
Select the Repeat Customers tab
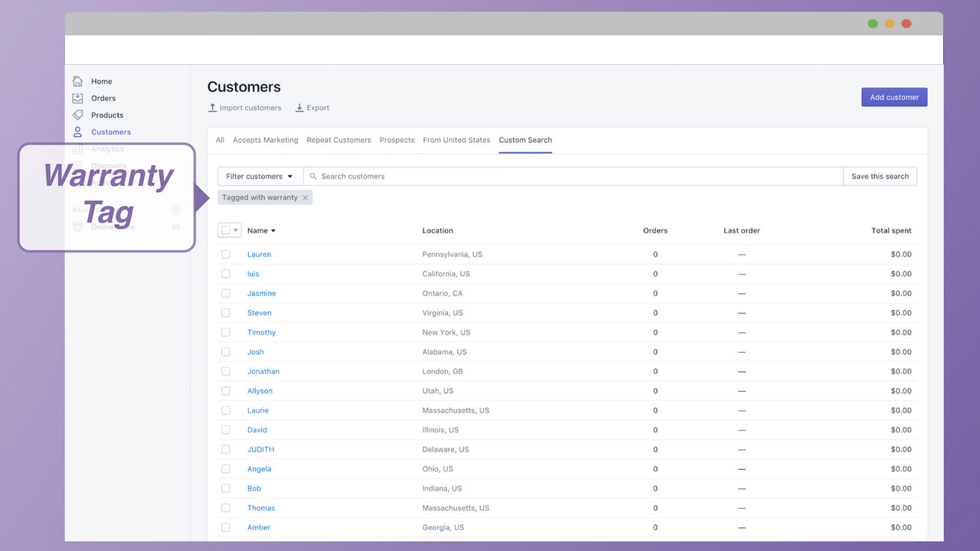pyautogui.click(x=338, y=140)
